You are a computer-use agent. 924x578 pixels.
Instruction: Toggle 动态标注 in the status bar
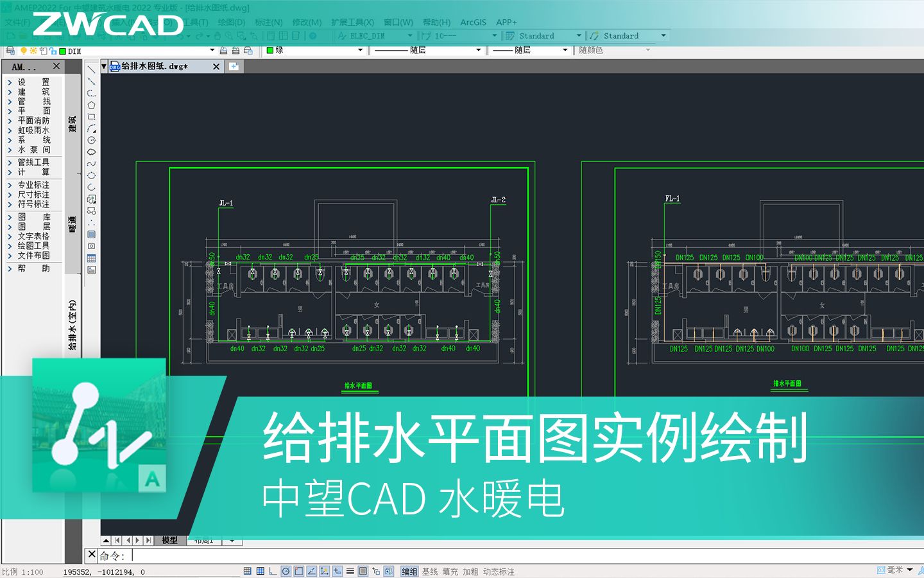498,570
